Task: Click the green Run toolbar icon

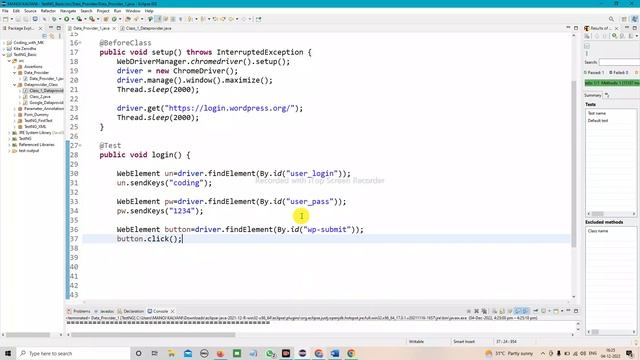Action: [x=67, y=19]
